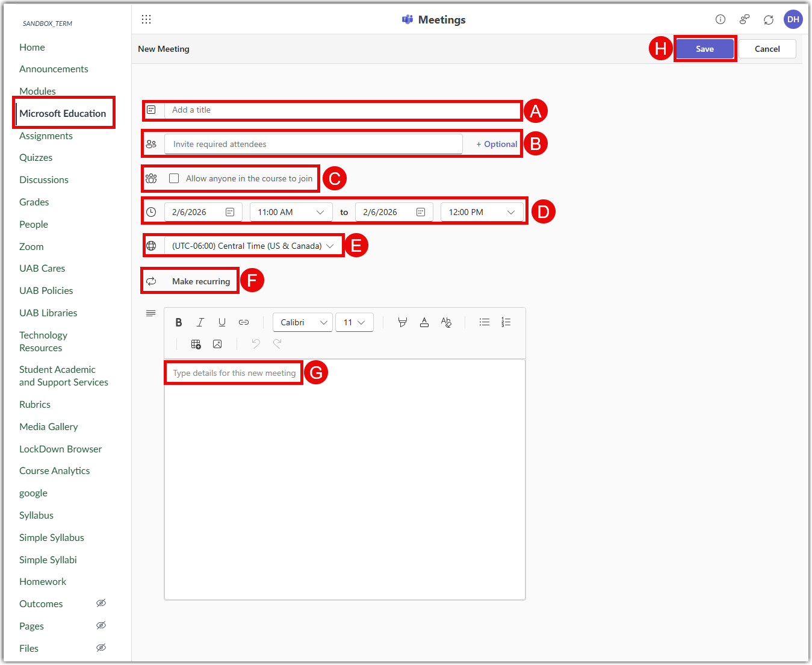Insert an image into details

click(x=217, y=344)
